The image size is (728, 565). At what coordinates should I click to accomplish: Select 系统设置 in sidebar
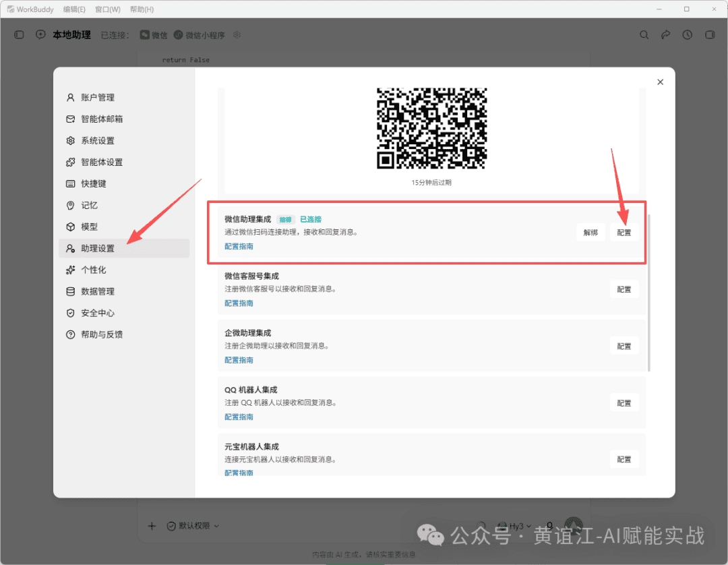click(x=124, y=141)
